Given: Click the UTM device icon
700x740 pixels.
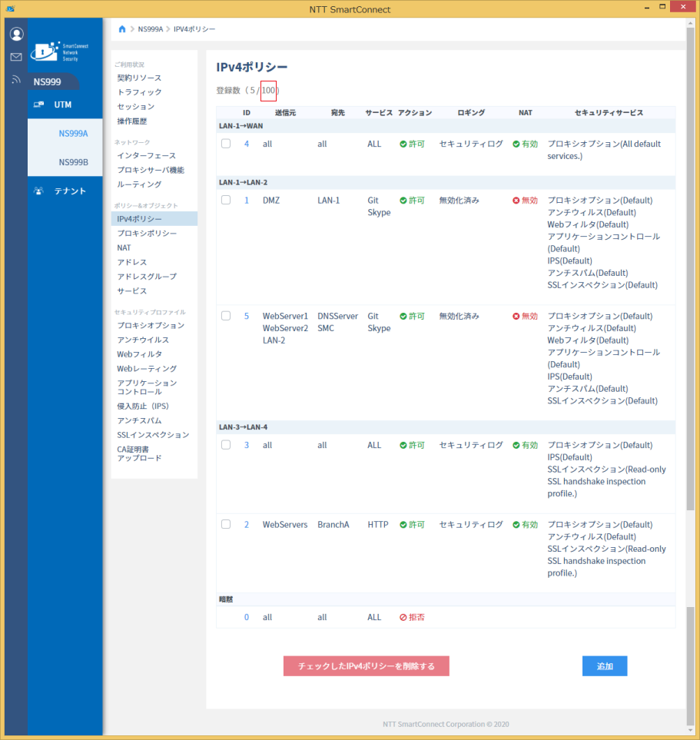Looking at the screenshot, I should (38, 105).
